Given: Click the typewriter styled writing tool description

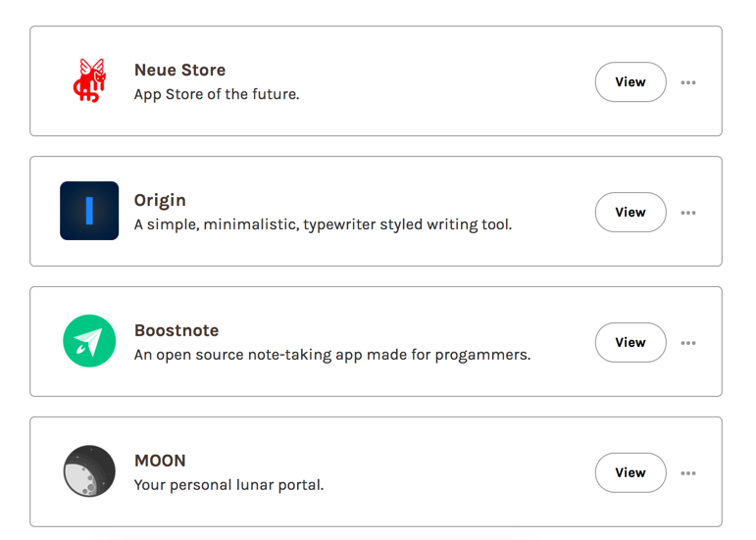Looking at the screenshot, I should pyautogui.click(x=323, y=224).
